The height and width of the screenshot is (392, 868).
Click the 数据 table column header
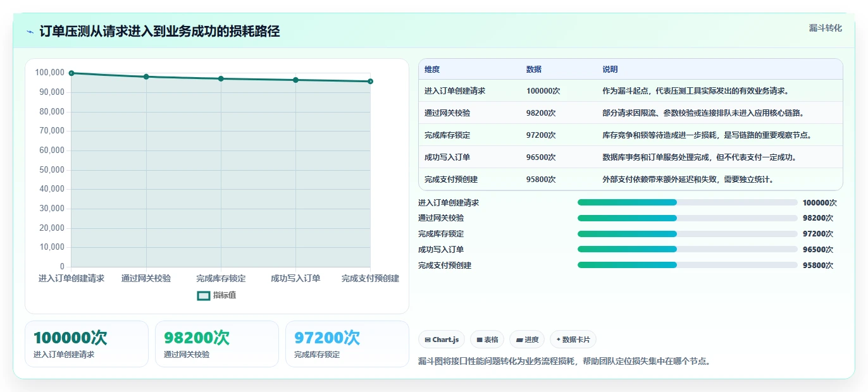tap(534, 70)
